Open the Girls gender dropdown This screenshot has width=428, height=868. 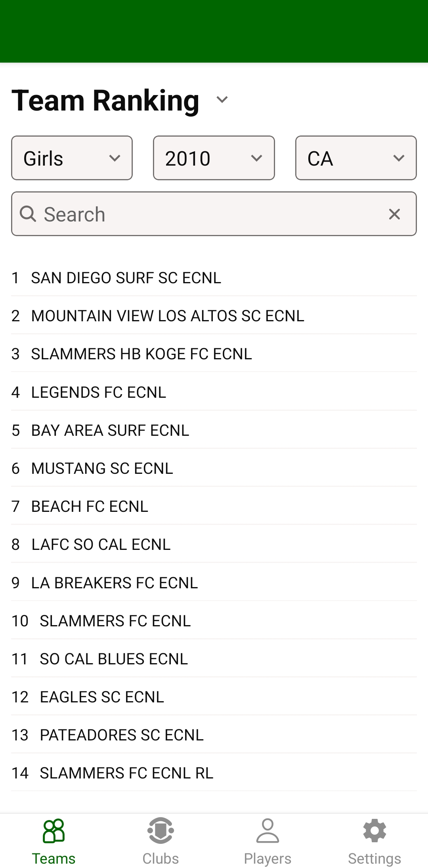coord(72,158)
